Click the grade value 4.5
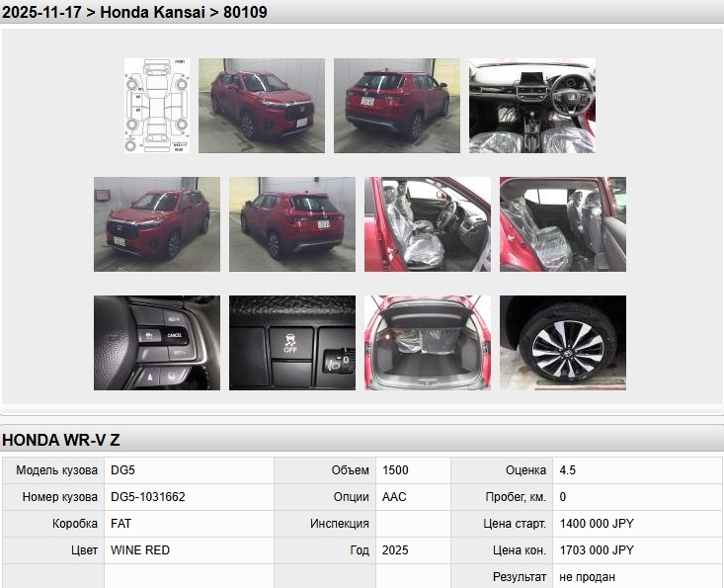Viewport: 724px width, 588px height. (568, 470)
